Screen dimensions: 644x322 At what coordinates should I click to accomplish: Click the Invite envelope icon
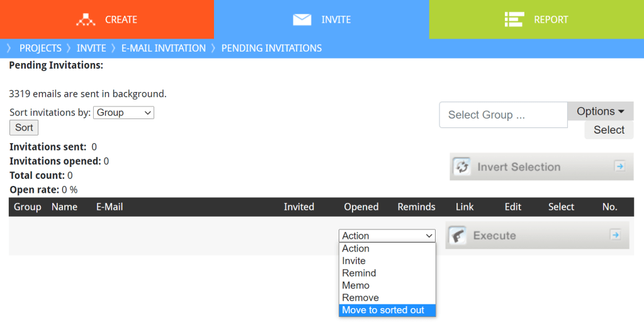[x=302, y=20]
